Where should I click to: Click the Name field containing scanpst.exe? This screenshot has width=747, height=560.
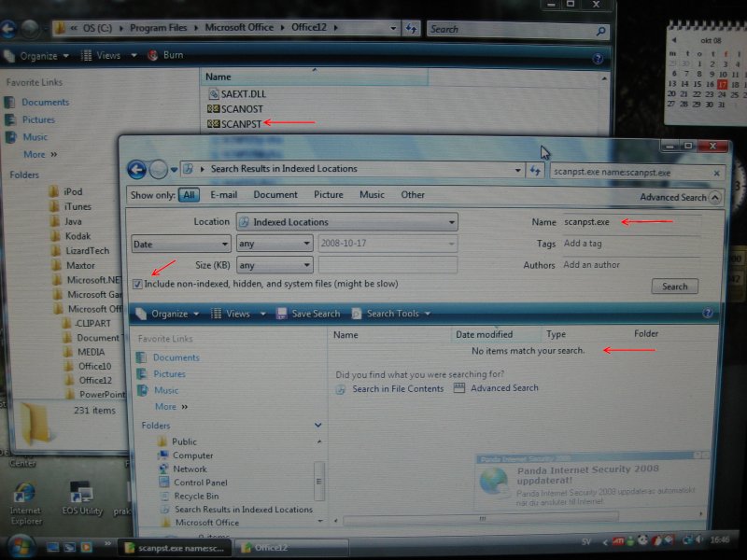coord(631,222)
